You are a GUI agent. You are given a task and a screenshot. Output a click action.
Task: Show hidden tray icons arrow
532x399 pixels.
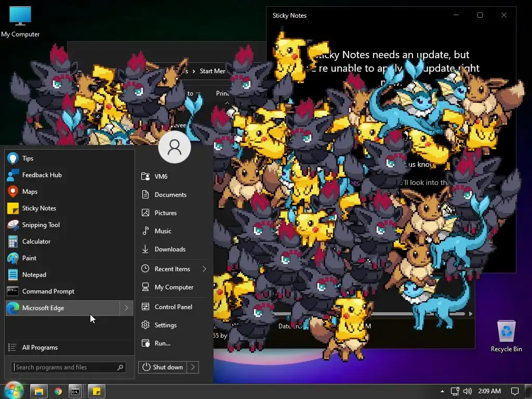click(442, 391)
